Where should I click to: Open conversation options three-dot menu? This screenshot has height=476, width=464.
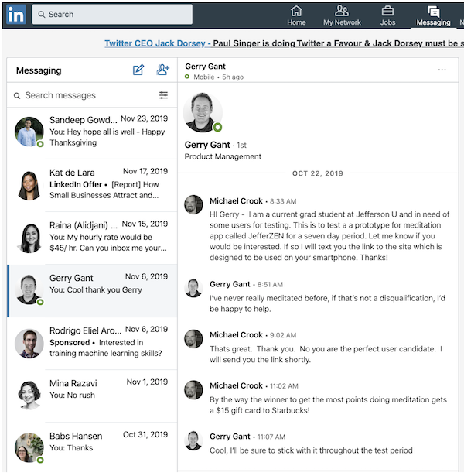[442, 70]
